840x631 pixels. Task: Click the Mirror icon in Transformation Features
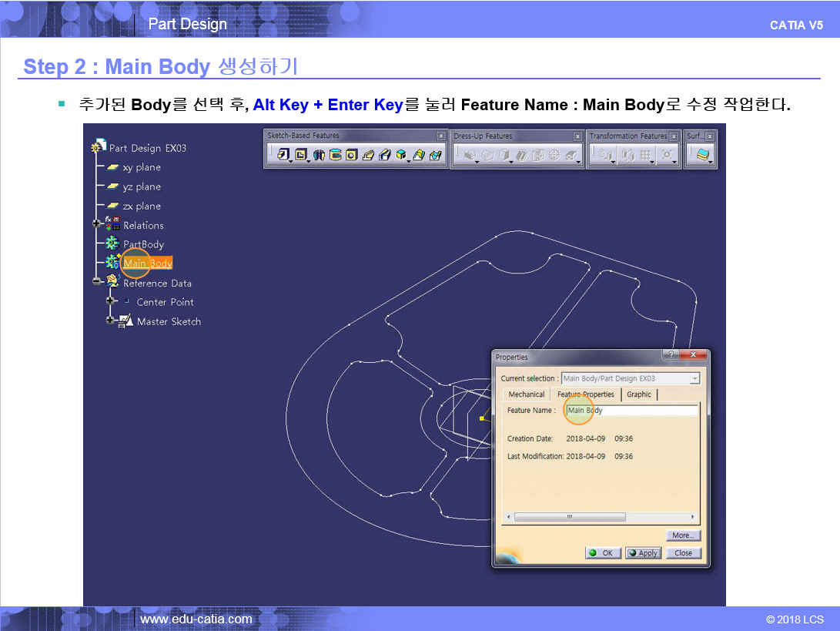(x=627, y=155)
